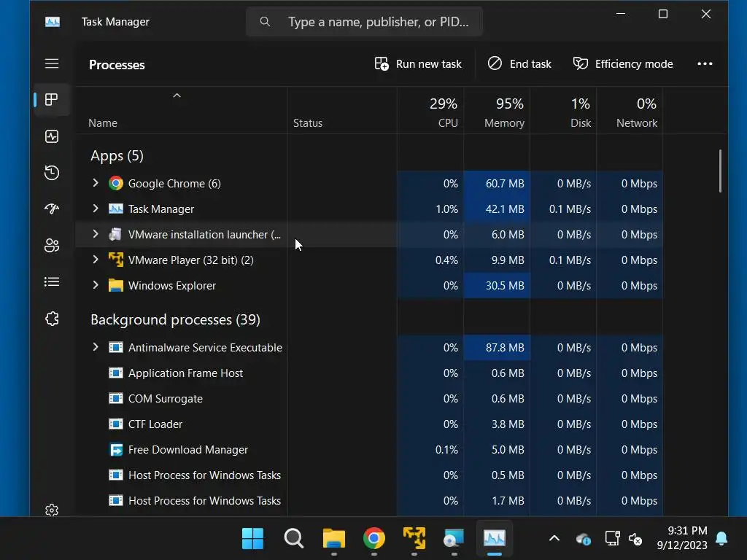Click the Task Manager taskbar icon

495,539
